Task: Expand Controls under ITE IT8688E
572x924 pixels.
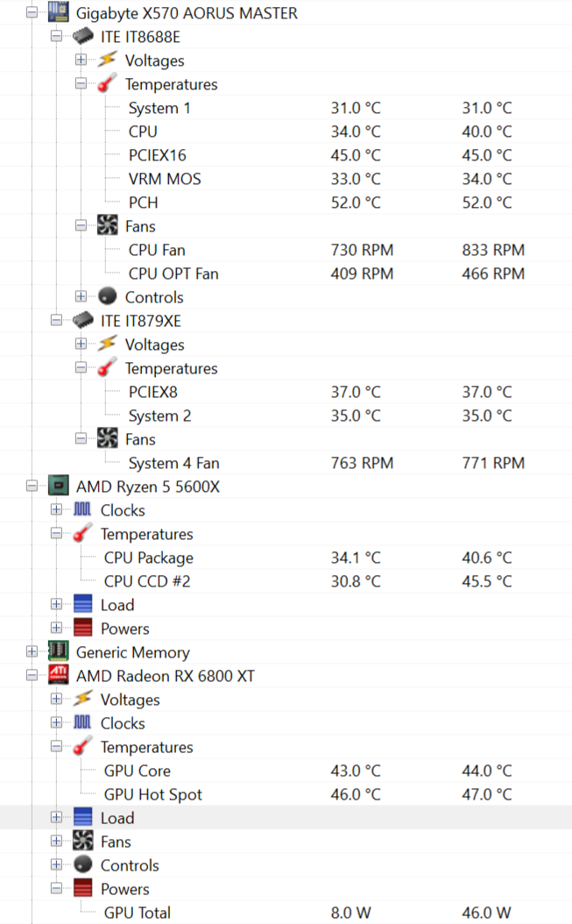Action: point(81,296)
